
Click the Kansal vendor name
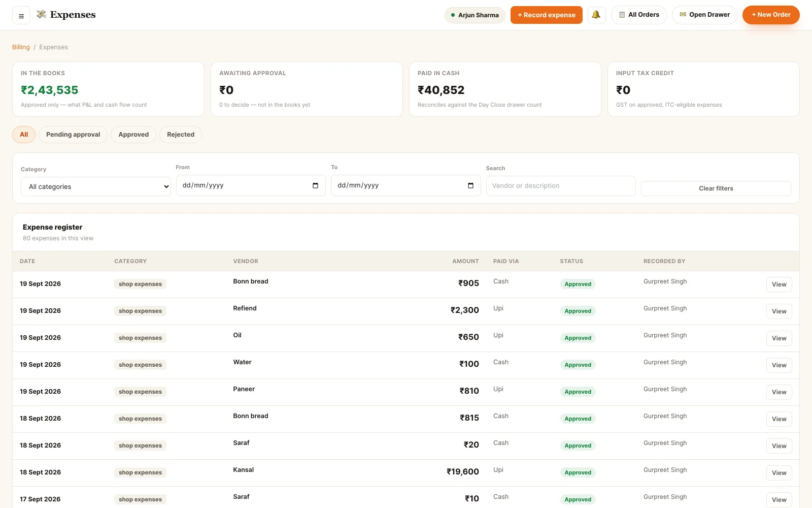click(243, 470)
